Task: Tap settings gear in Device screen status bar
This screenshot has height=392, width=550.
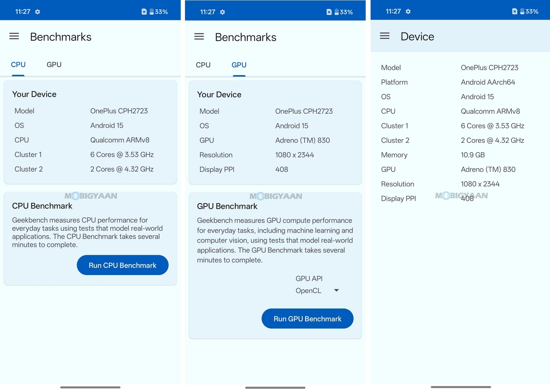Action: (x=408, y=11)
